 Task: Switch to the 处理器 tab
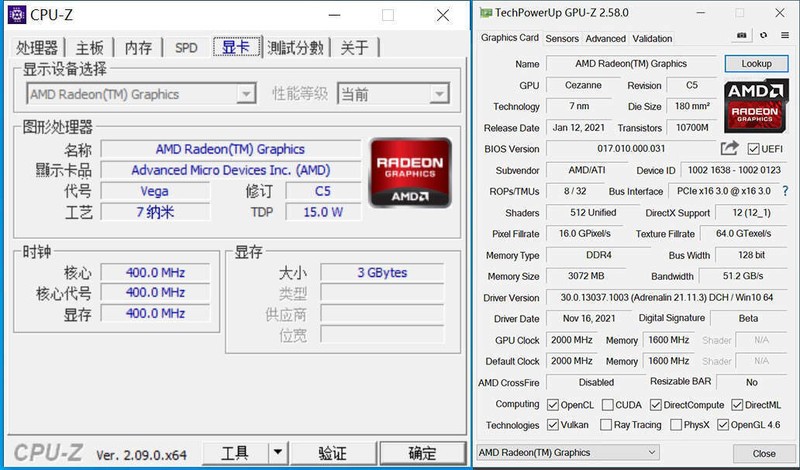[36, 48]
